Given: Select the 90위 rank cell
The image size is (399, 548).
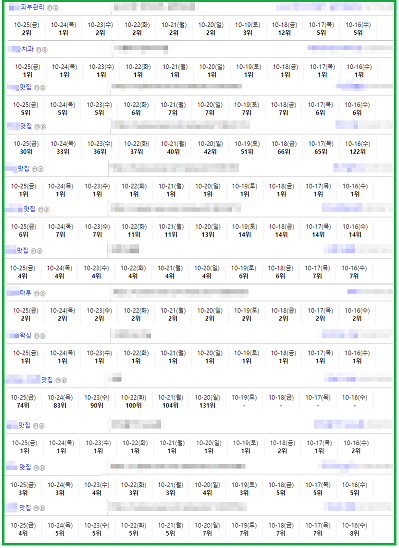Looking at the screenshot, I should (x=97, y=405).
